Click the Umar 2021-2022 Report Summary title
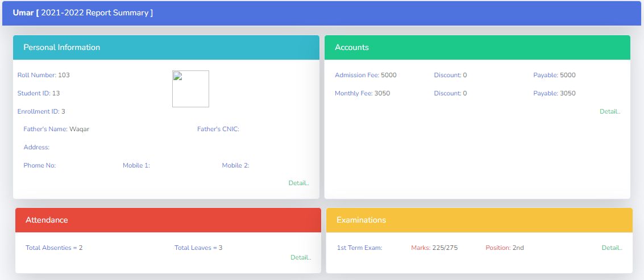Viewport: 644px width, 280px height. pos(83,12)
